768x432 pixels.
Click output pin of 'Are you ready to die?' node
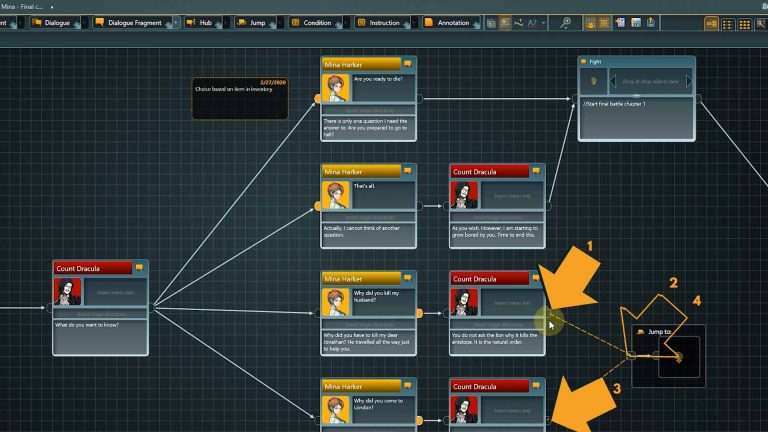[x=419, y=98]
